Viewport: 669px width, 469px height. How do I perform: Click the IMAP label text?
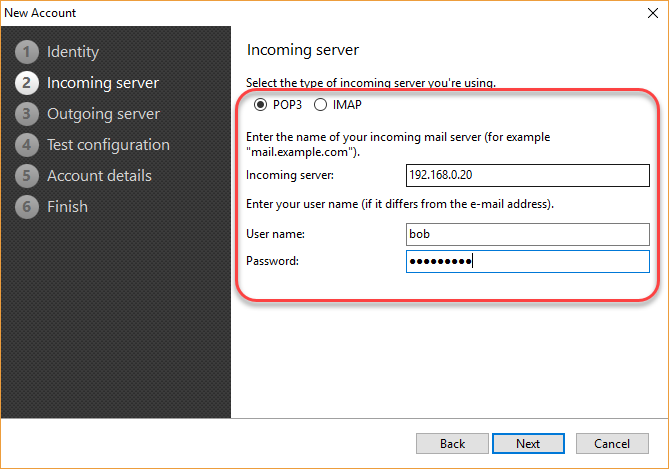point(347,105)
